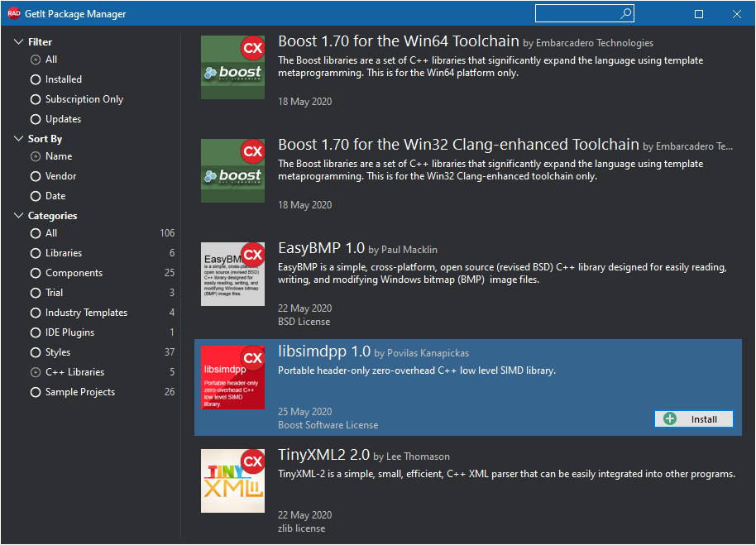Click the red libsimdpp package icon
The width and height of the screenshot is (756, 545).
(x=232, y=377)
